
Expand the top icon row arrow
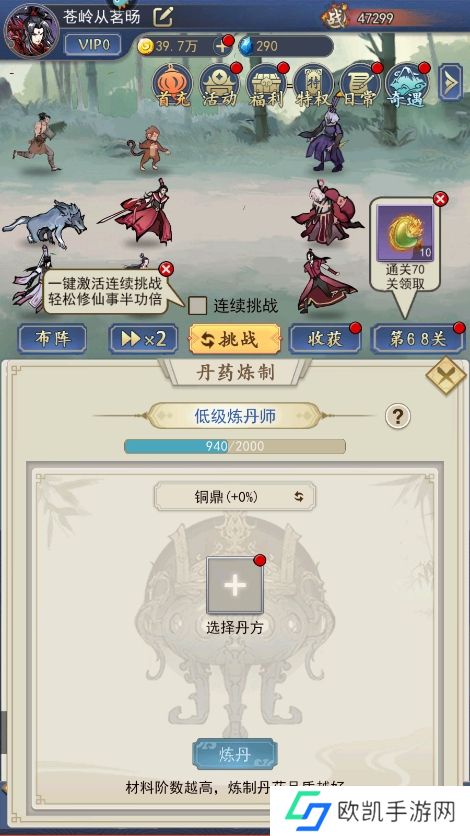coord(450,82)
